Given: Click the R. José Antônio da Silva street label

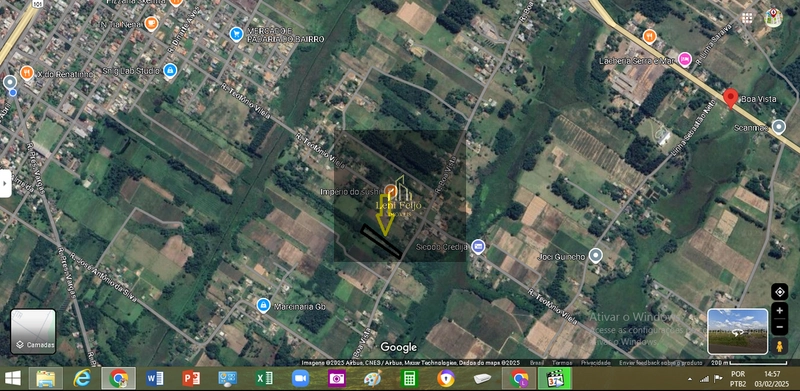Looking at the screenshot, I should coord(104,278).
